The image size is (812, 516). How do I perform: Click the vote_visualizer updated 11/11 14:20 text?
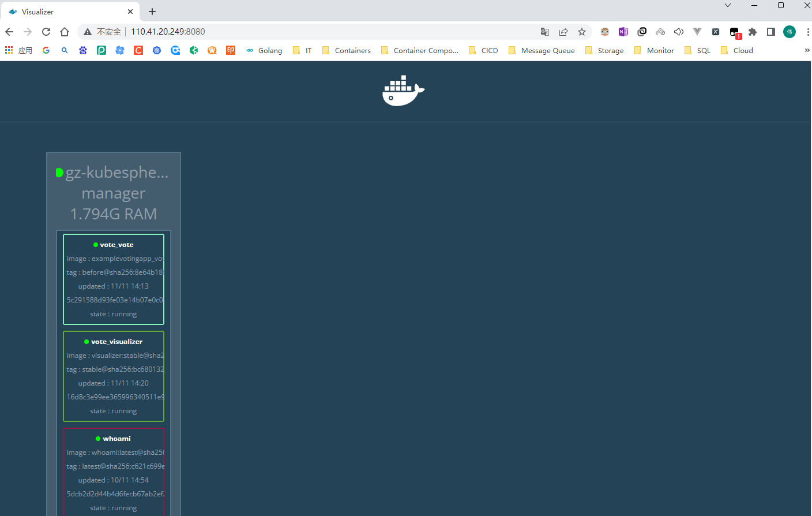(114, 383)
